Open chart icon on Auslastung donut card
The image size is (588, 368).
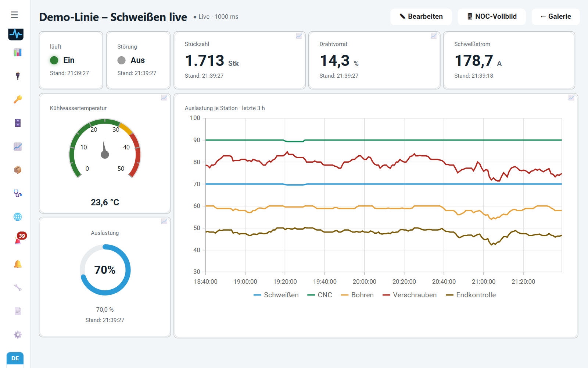pyautogui.click(x=164, y=222)
